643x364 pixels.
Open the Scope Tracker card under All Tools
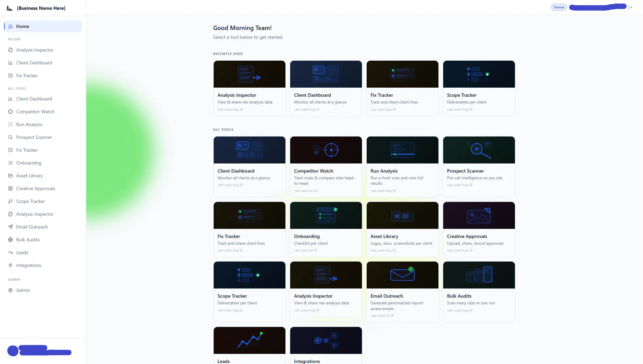(x=249, y=292)
